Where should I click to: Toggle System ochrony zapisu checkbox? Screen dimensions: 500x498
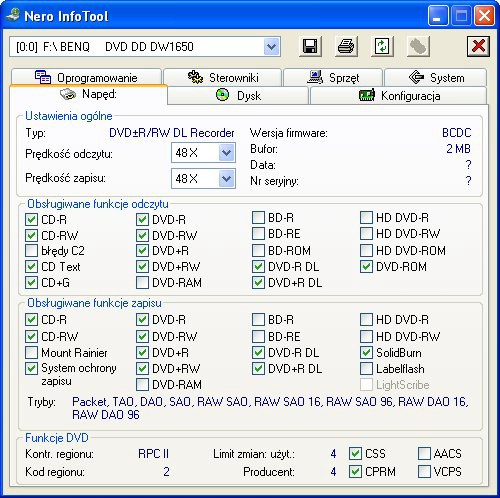click(31, 369)
